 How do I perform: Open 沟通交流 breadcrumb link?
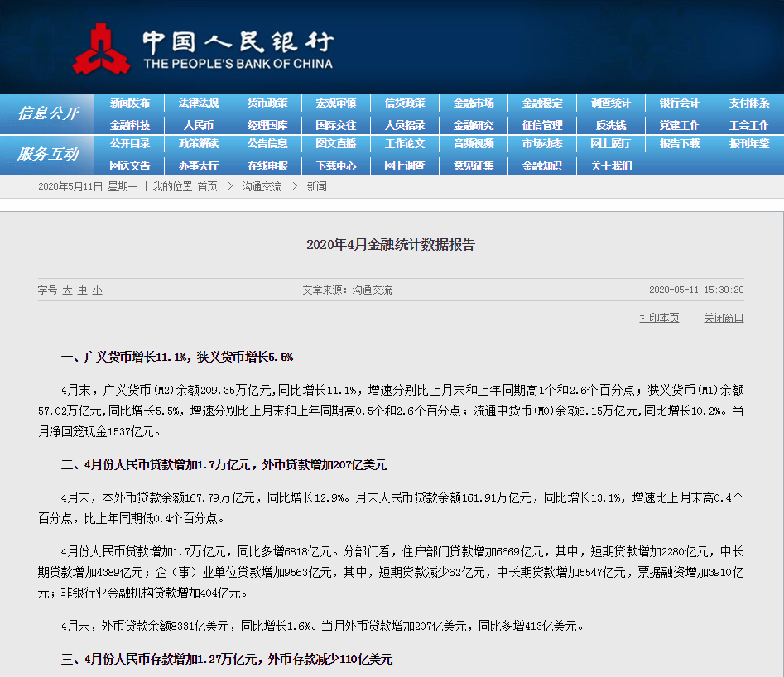point(262,187)
